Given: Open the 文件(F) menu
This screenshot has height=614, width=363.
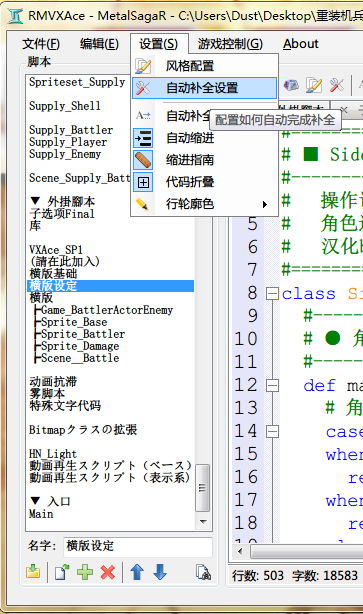Looking at the screenshot, I should click(x=41, y=44).
